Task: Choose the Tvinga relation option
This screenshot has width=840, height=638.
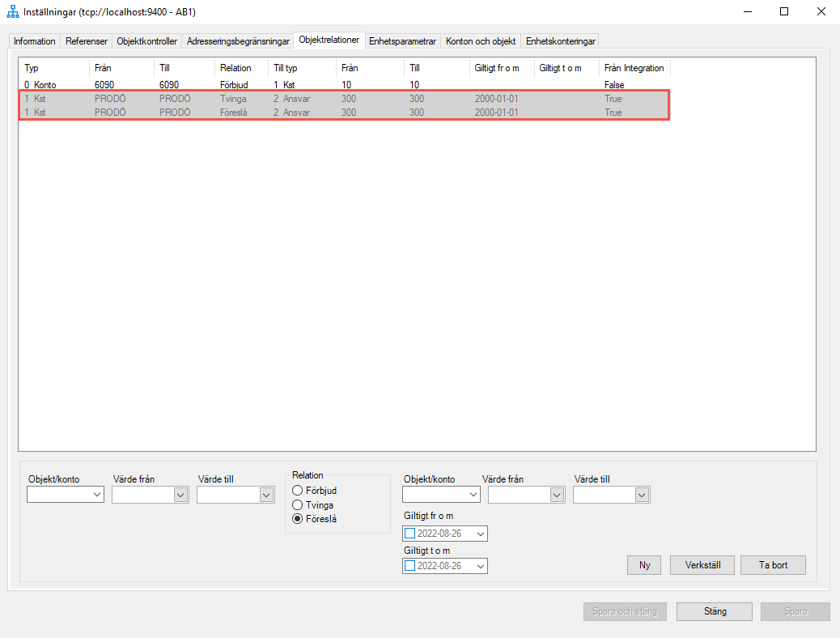Action: 298,504
